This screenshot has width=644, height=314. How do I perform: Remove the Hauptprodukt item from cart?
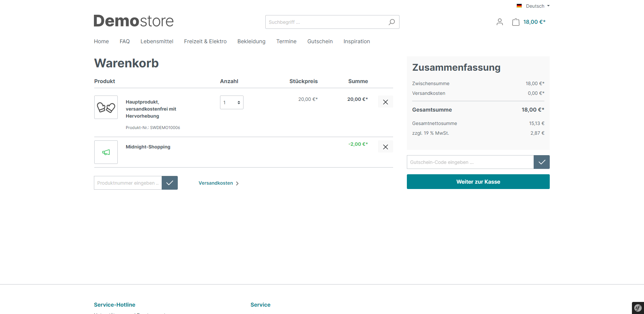385,102
